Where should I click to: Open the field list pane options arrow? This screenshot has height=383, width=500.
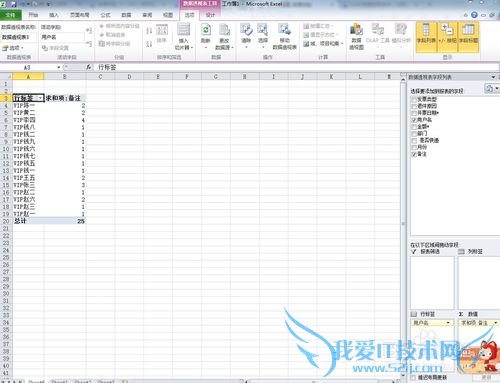pyautogui.click(x=493, y=77)
